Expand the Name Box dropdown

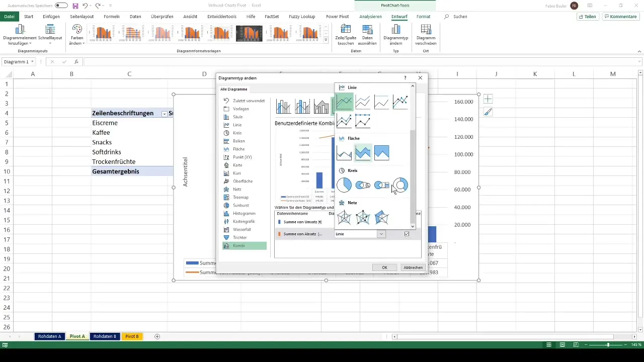coord(32,62)
